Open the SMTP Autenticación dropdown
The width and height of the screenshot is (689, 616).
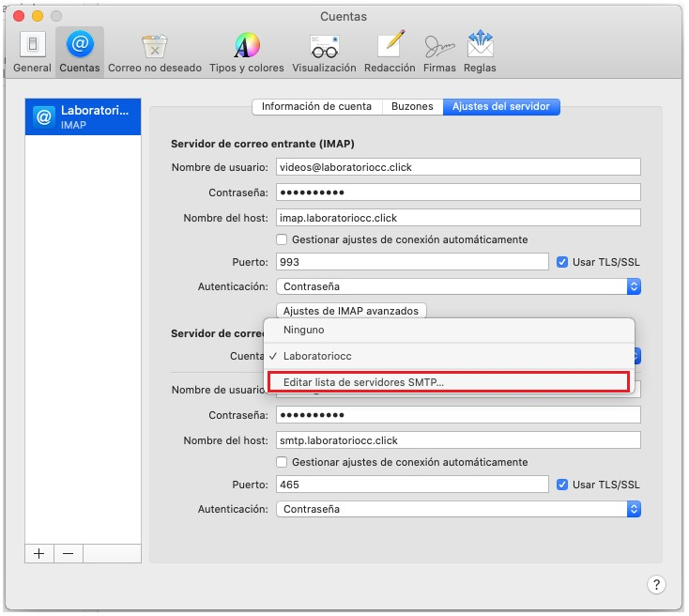pos(458,509)
